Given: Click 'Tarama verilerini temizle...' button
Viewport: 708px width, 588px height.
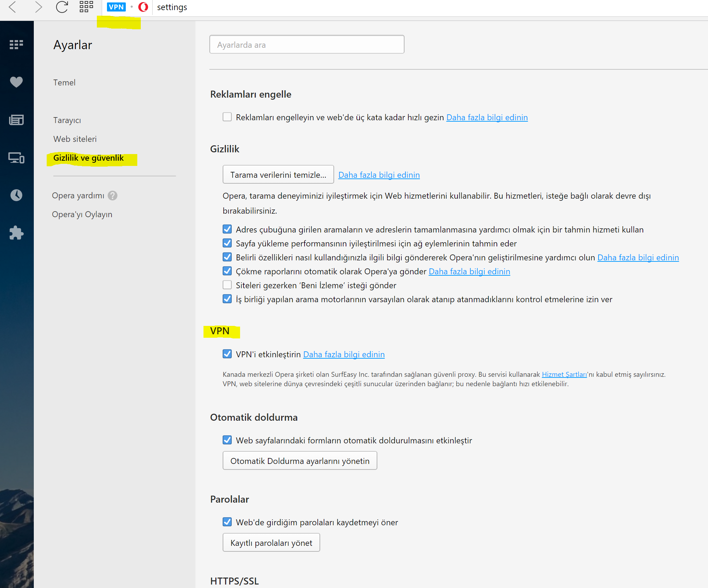Looking at the screenshot, I should pos(278,175).
